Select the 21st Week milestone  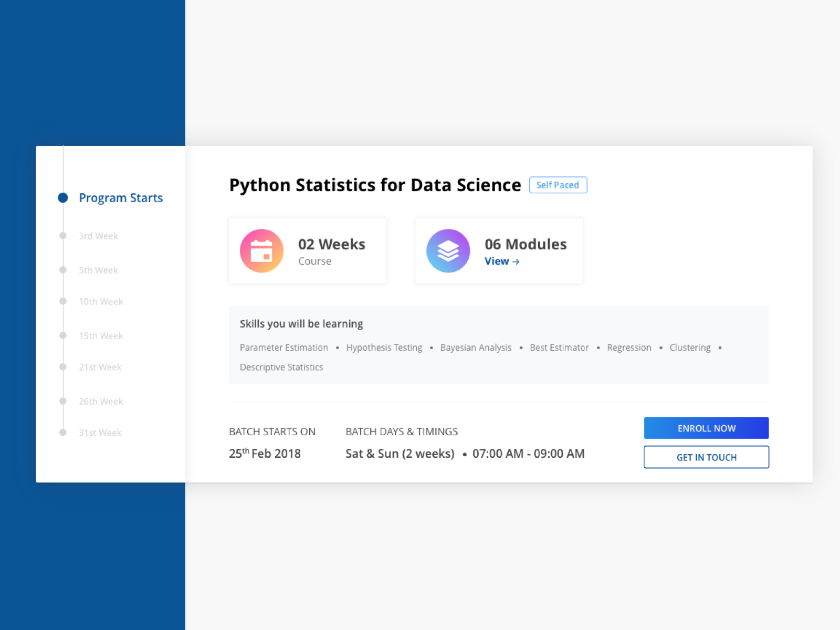tap(100, 367)
